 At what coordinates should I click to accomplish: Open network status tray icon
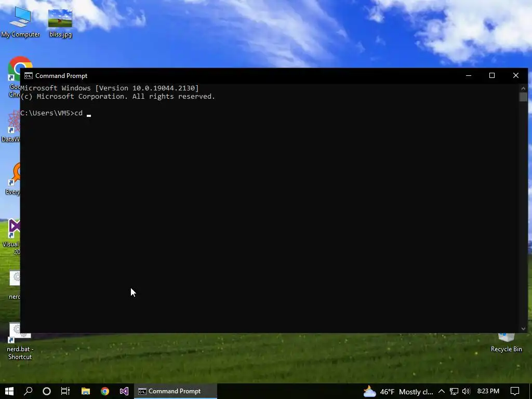(x=454, y=391)
